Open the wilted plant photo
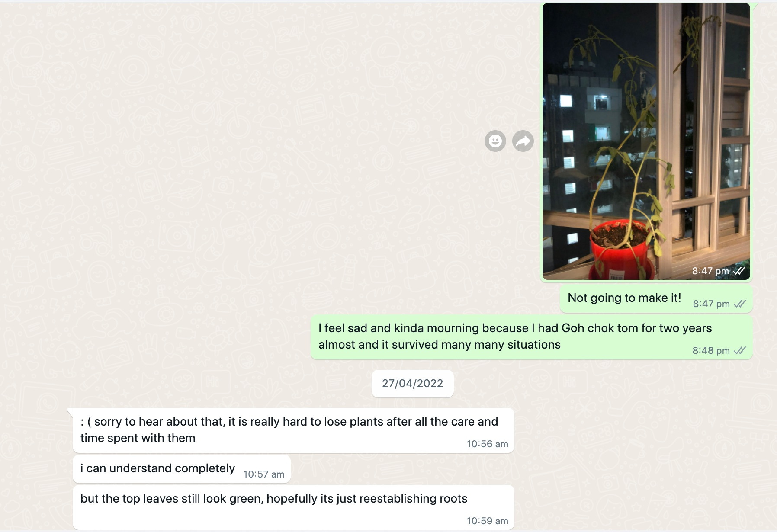 tap(646, 141)
